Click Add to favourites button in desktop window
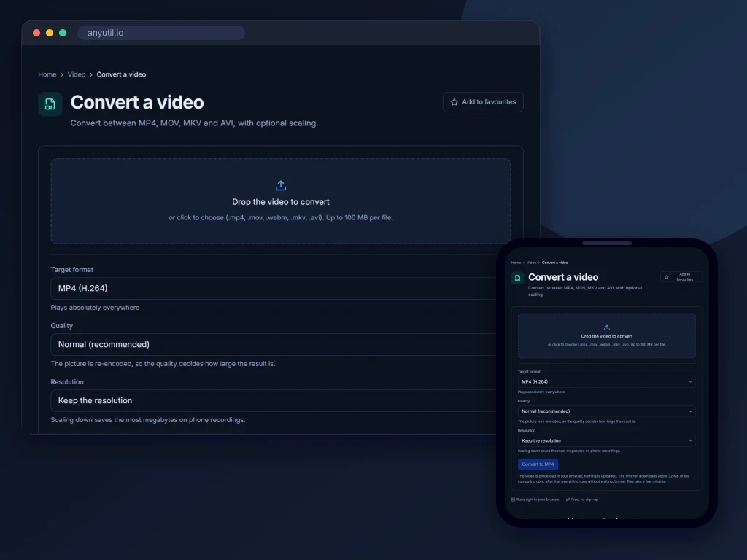The image size is (747, 560). coord(483,102)
